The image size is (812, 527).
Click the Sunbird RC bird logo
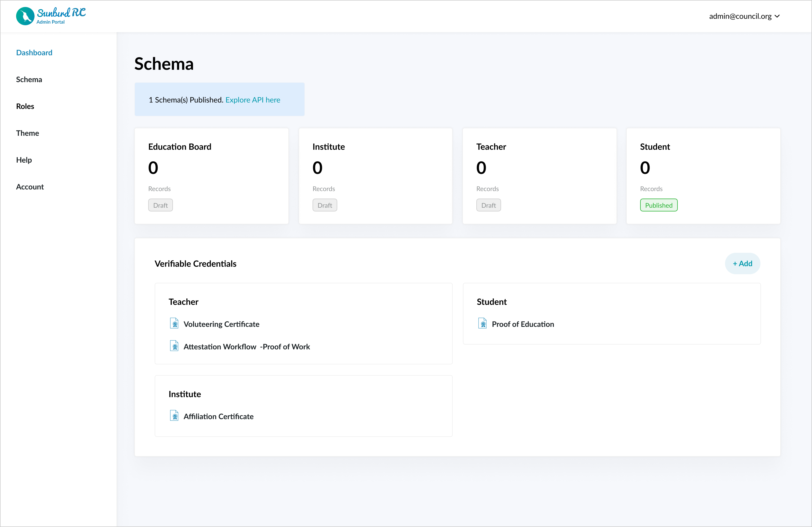[x=25, y=16]
